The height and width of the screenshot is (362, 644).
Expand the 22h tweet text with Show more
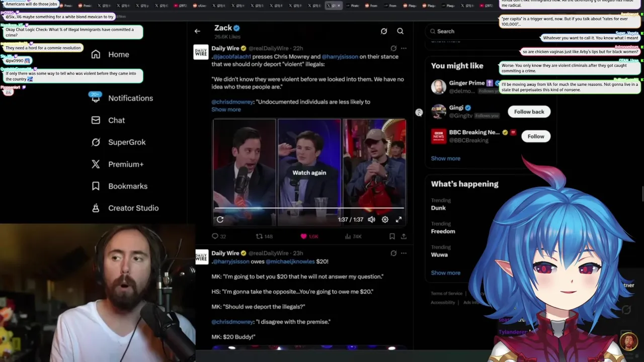226,109
